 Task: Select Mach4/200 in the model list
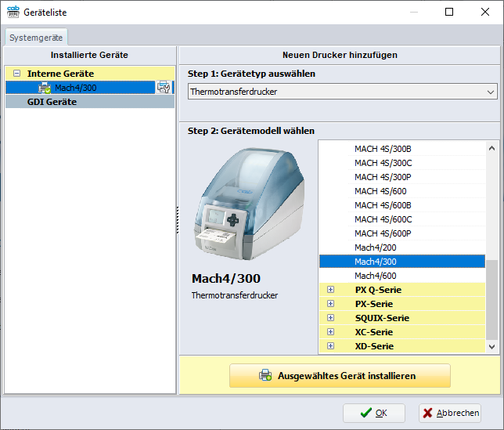pos(375,248)
